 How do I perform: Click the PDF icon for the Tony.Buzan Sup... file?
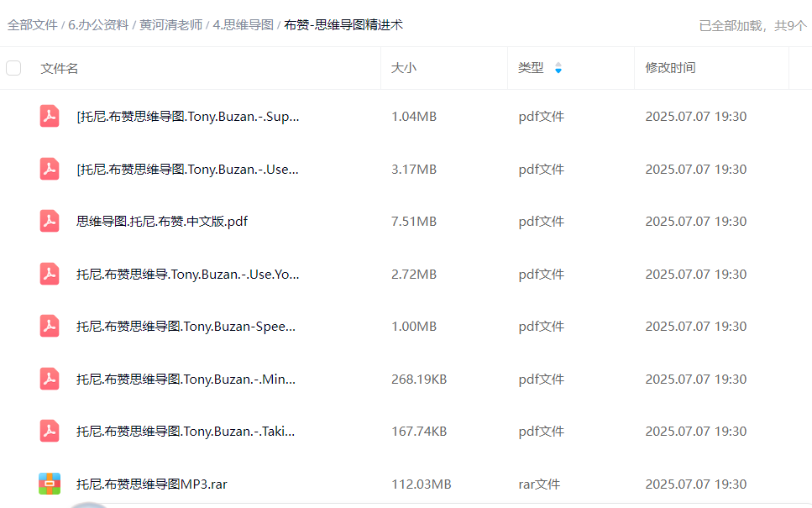tap(50, 117)
